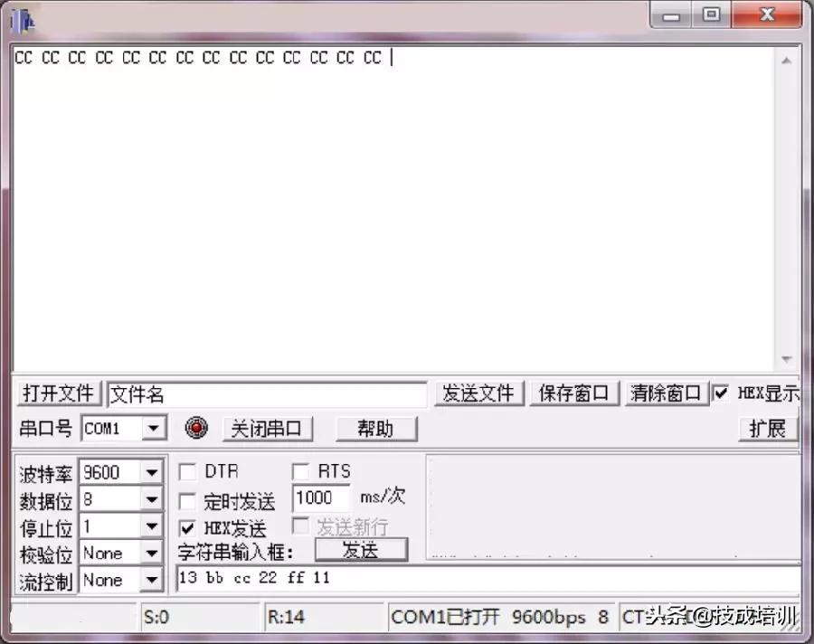This screenshot has width=814, height=644.
Task: Open the 数据位 data bits dropdown
Action: tap(150, 498)
